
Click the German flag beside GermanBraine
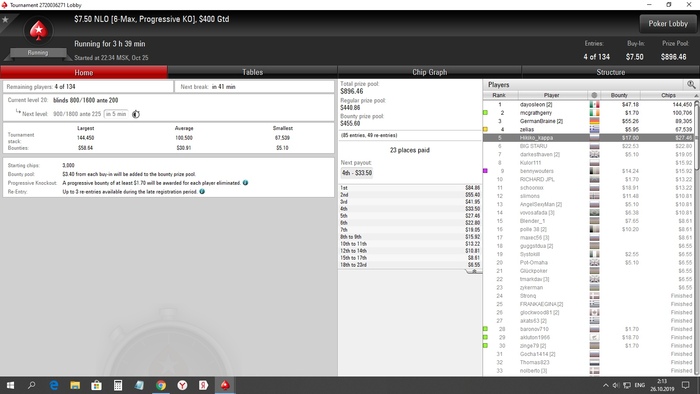pyautogui.click(x=594, y=121)
